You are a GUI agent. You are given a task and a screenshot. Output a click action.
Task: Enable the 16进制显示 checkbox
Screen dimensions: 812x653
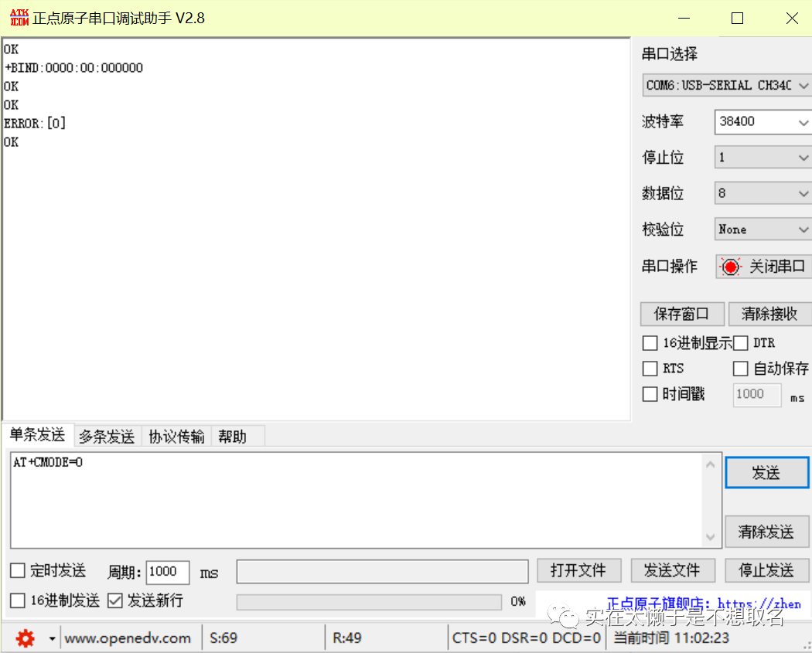[650, 343]
